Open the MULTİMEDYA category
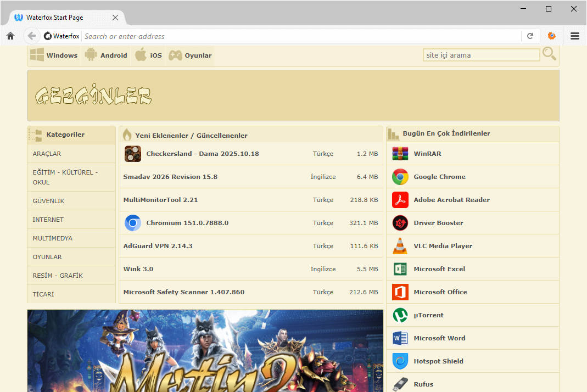 [71, 238]
